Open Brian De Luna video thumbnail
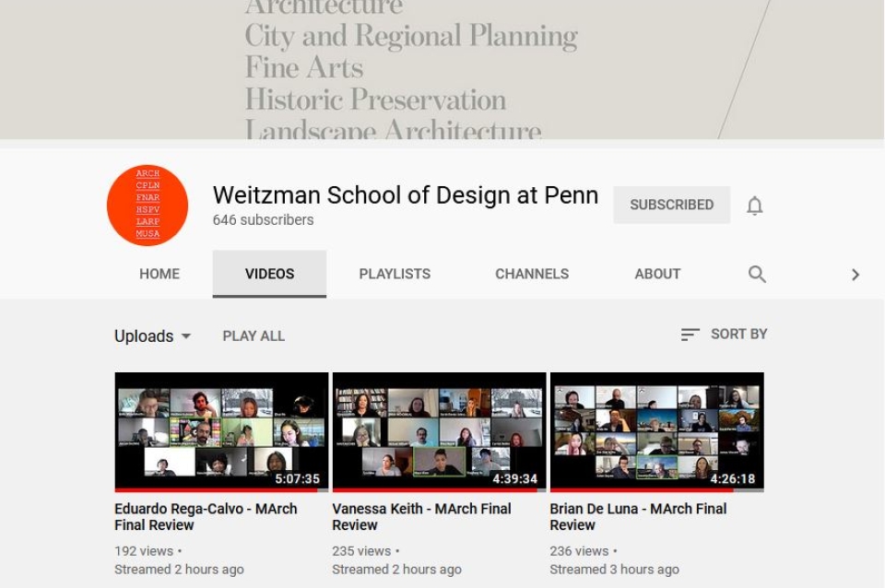 click(x=657, y=432)
